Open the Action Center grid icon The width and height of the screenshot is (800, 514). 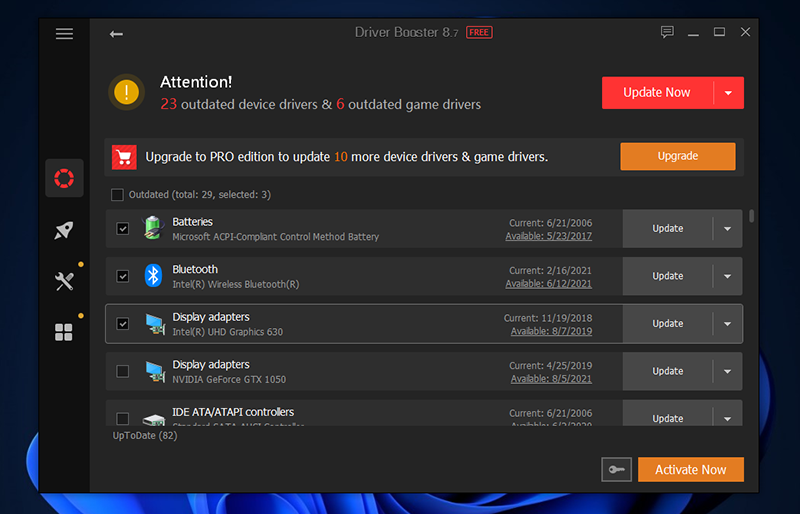click(64, 332)
